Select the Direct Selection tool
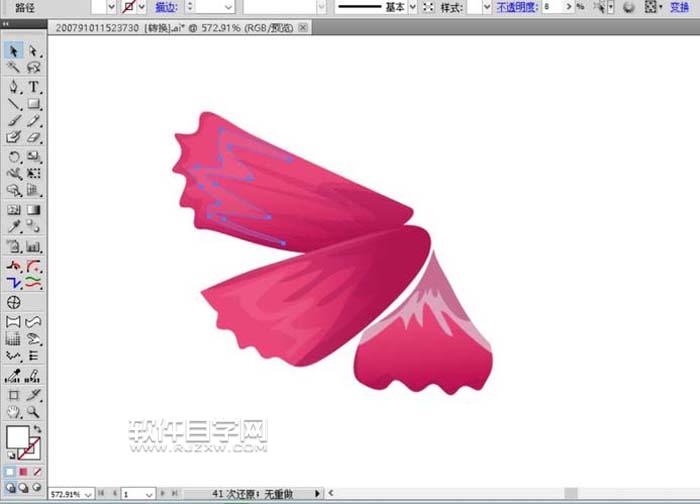 pos(33,50)
